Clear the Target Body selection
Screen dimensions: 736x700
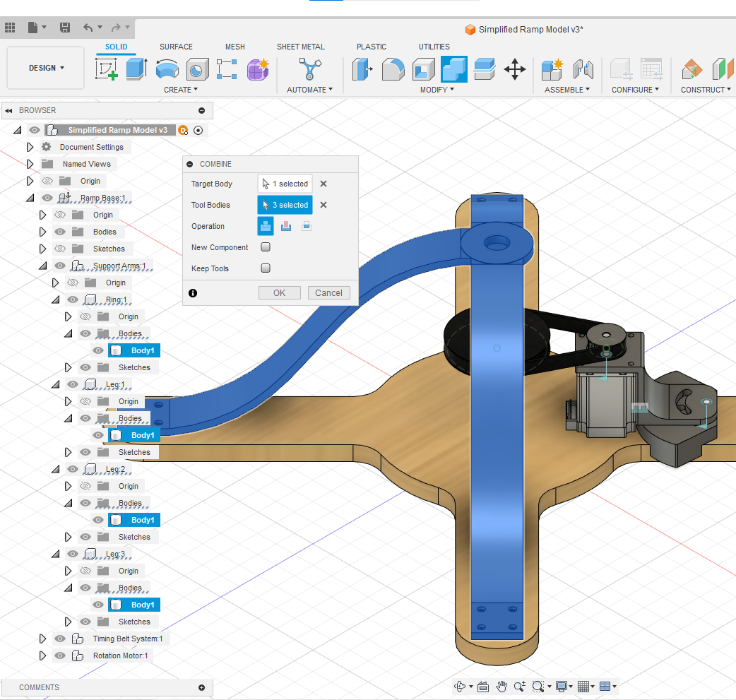pyautogui.click(x=324, y=184)
